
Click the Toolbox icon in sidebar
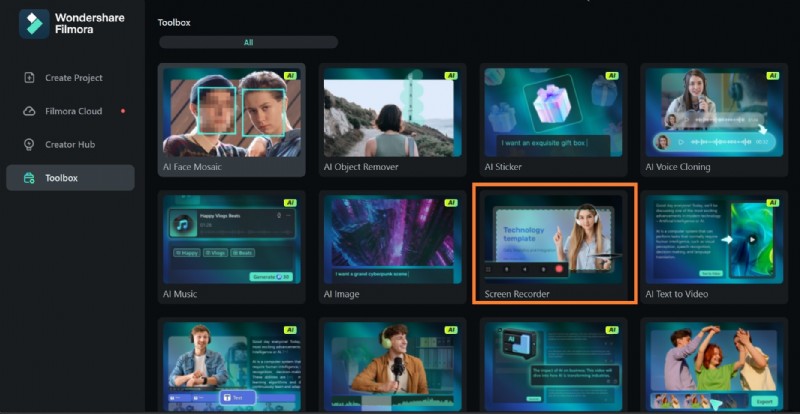click(28, 178)
